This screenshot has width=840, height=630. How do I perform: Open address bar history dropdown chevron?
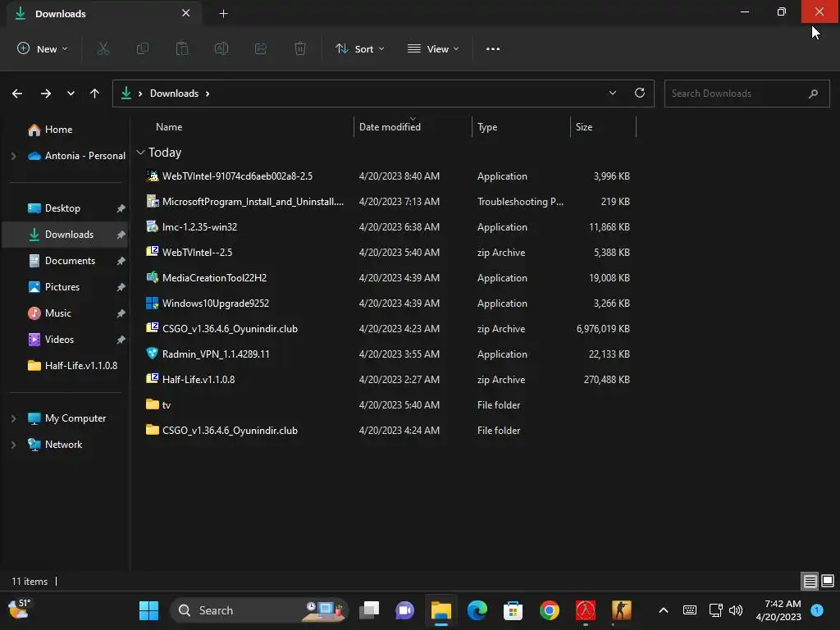[612, 94]
